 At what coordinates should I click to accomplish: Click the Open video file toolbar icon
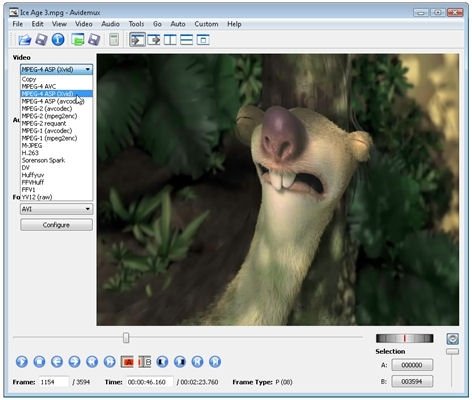coord(24,40)
